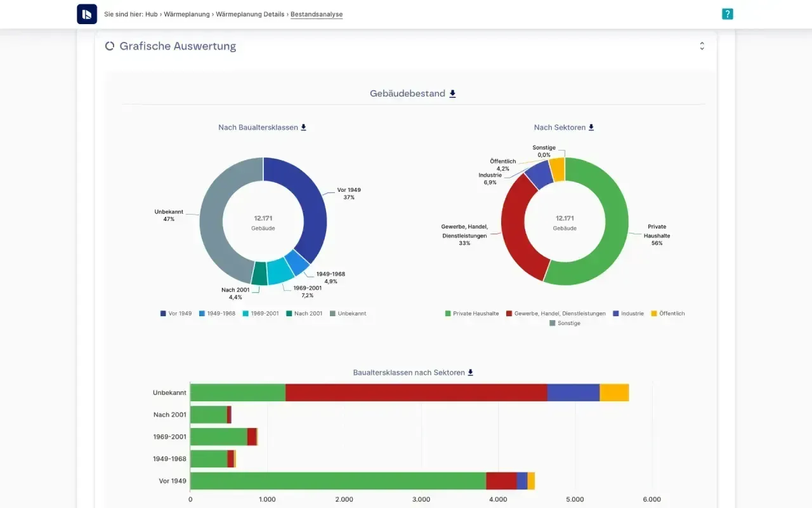Download the Nach Baualtersklassen chart
Viewport: 812px width, 508px height.
[303, 127]
